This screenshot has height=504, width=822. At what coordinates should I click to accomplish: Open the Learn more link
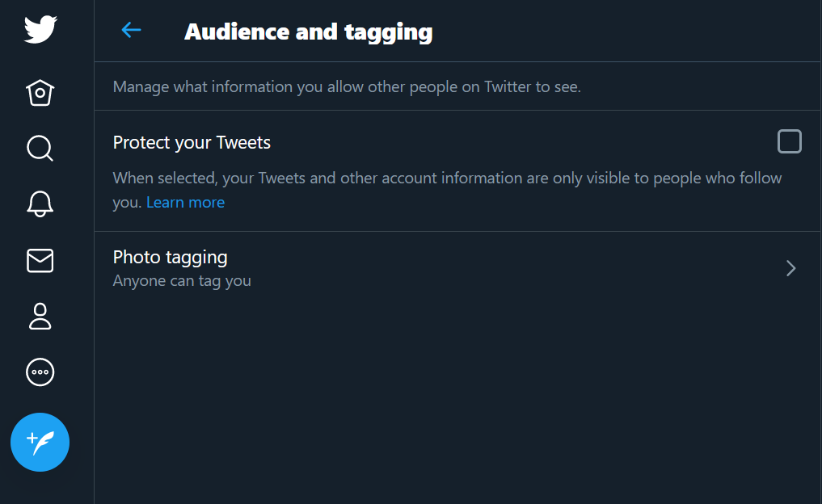pos(185,202)
